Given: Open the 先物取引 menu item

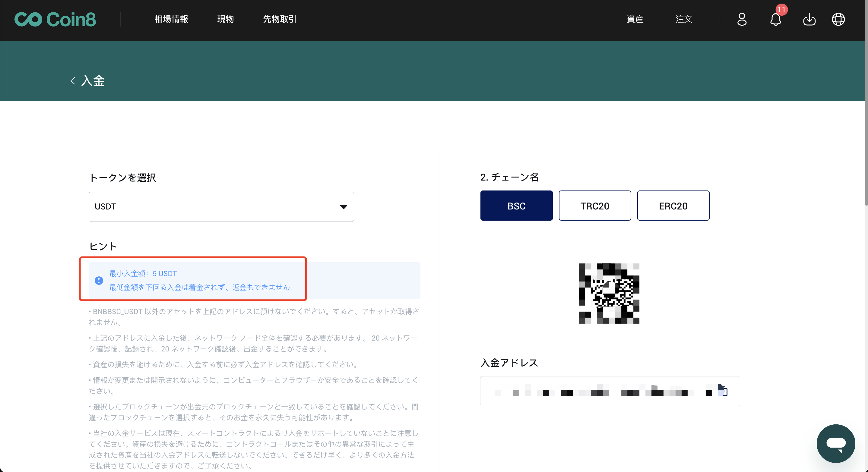Looking at the screenshot, I should (x=280, y=20).
